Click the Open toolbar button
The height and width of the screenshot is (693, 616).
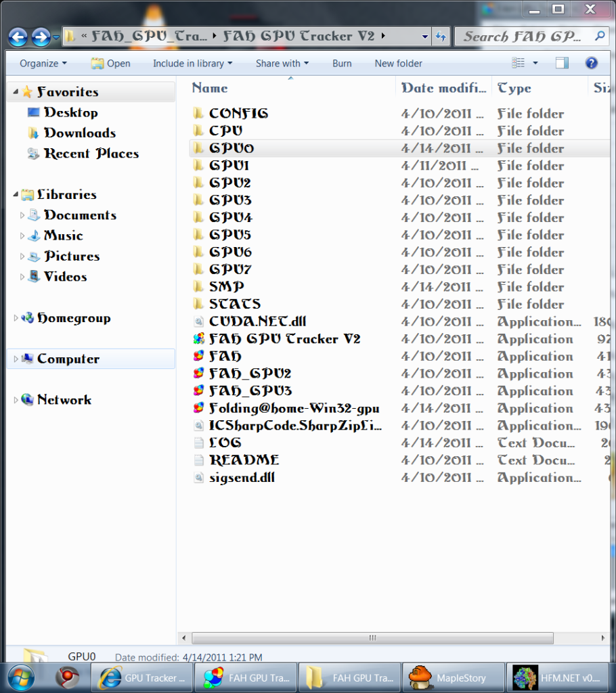click(110, 64)
